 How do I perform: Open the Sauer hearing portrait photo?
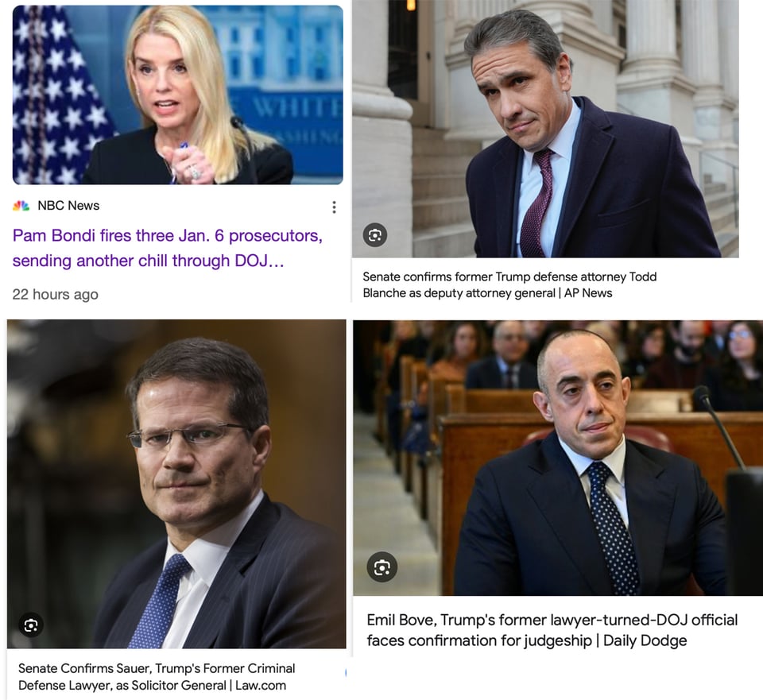176,484
